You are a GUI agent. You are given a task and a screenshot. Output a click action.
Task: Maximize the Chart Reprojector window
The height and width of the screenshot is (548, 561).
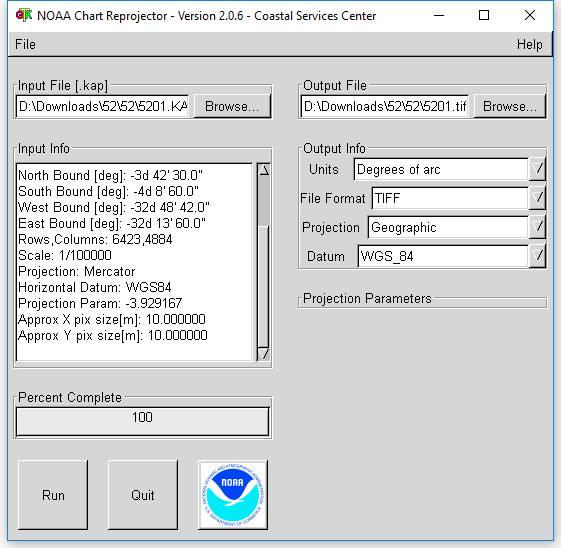pyautogui.click(x=484, y=15)
